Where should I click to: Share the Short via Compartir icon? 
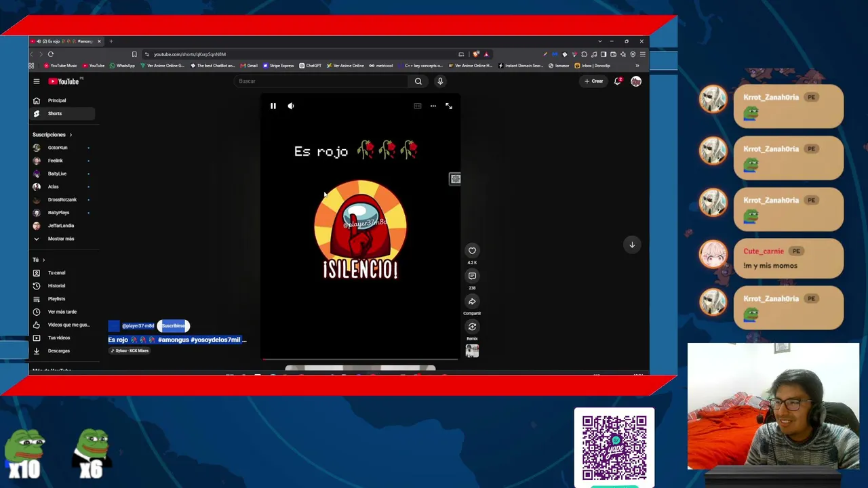coord(472,302)
